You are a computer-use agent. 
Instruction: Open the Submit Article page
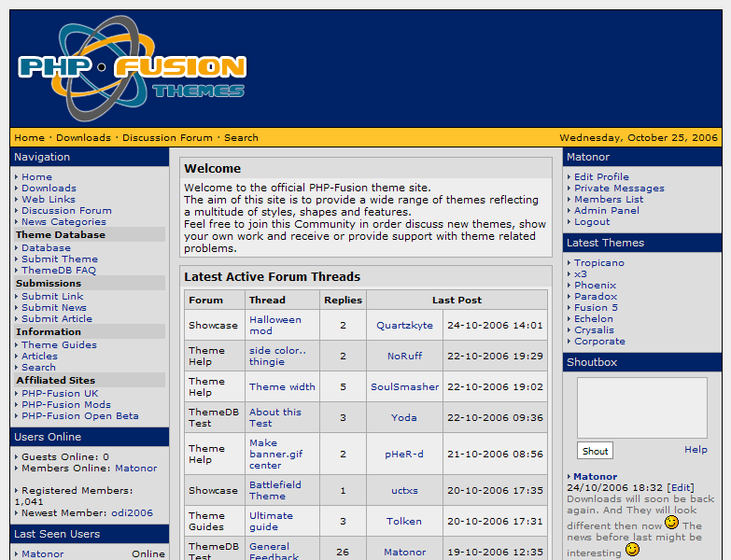pyautogui.click(x=57, y=318)
